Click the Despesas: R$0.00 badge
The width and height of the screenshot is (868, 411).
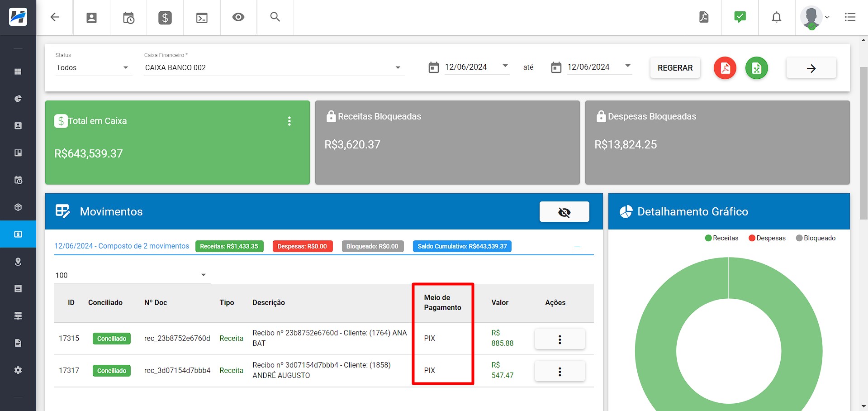click(303, 246)
